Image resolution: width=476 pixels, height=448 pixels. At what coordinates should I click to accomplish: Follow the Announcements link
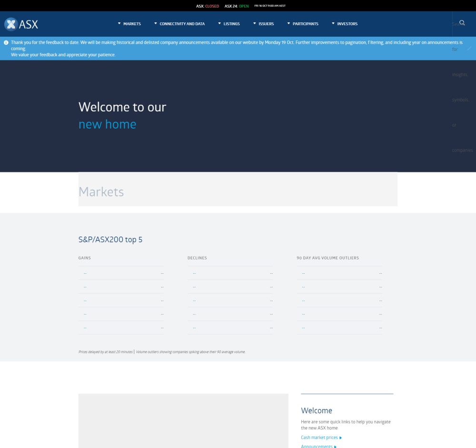[x=316, y=446]
